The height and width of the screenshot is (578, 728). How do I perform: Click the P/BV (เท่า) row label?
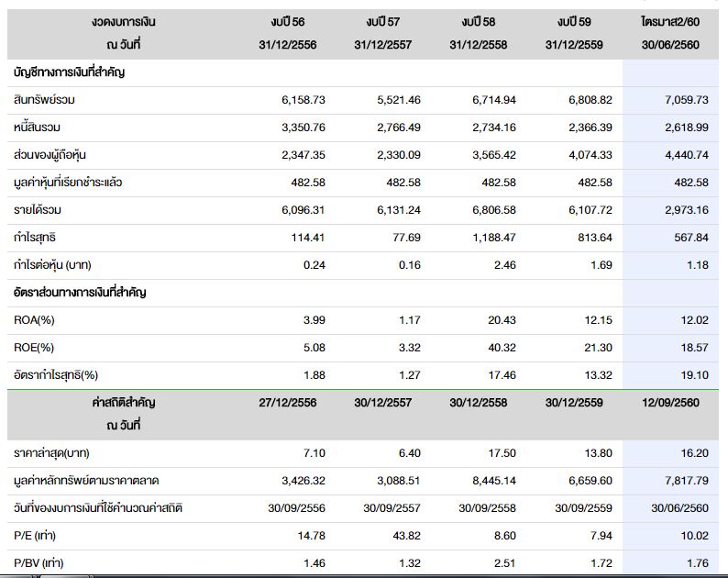point(39,563)
